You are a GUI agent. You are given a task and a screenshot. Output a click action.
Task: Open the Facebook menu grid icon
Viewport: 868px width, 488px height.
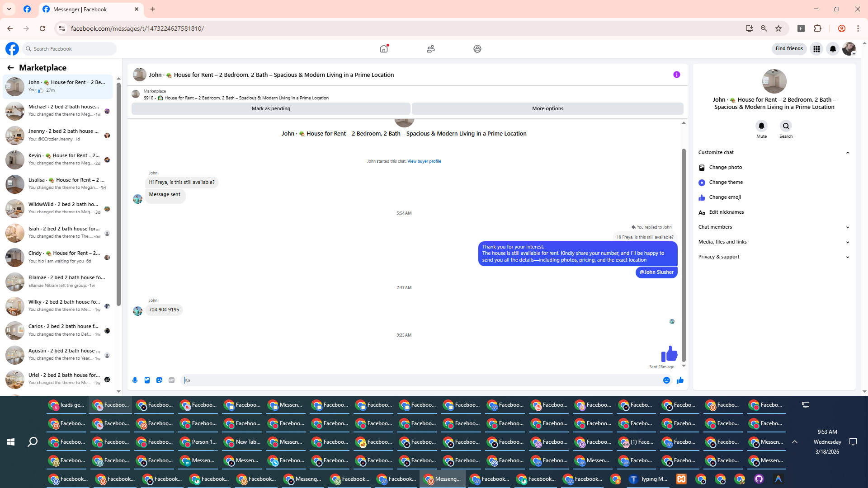point(816,49)
